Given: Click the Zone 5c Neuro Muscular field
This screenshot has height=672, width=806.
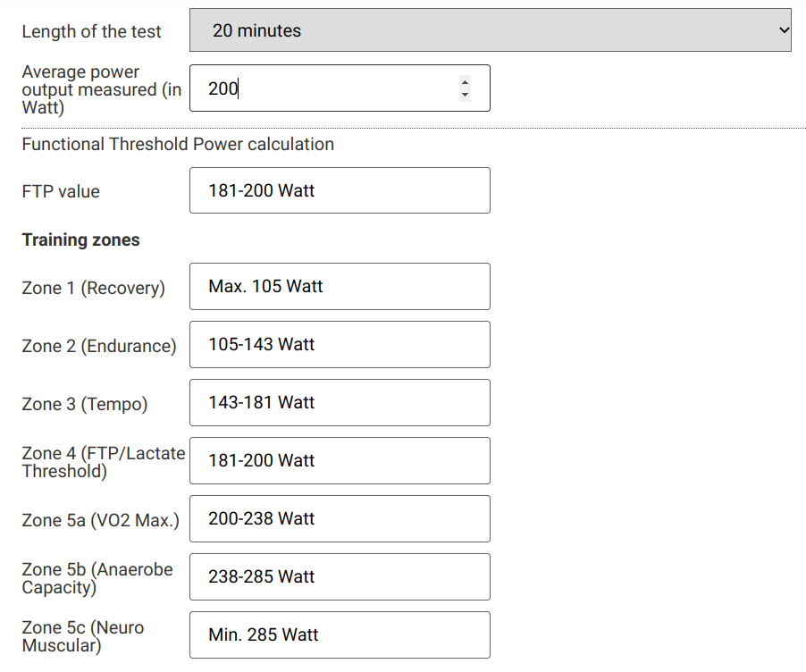Looking at the screenshot, I should 340,635.
